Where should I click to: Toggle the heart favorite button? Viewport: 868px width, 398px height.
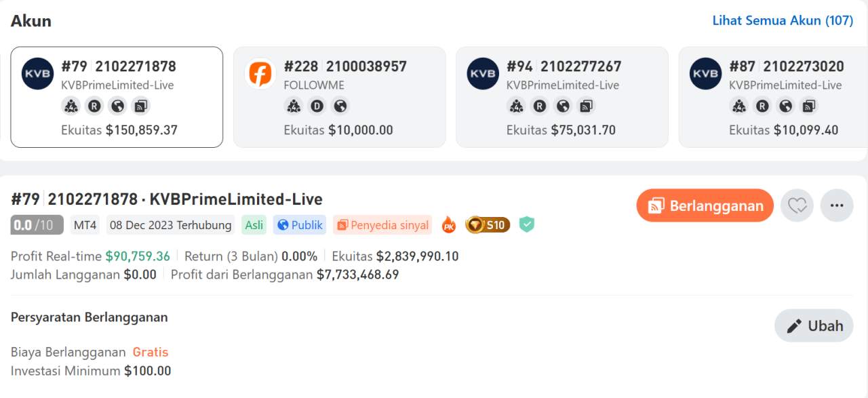point(797,205)
